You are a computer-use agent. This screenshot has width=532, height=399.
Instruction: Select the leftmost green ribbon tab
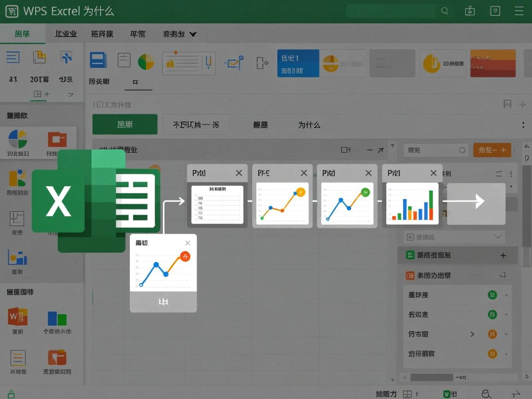click(23, 33)
